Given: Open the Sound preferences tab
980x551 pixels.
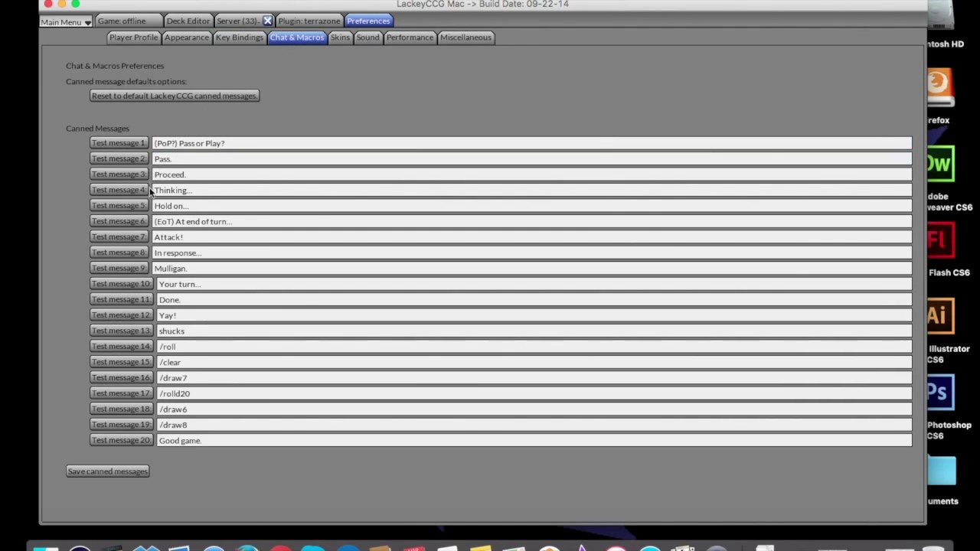Looking at the screenshot, I should tap(367, 37).
